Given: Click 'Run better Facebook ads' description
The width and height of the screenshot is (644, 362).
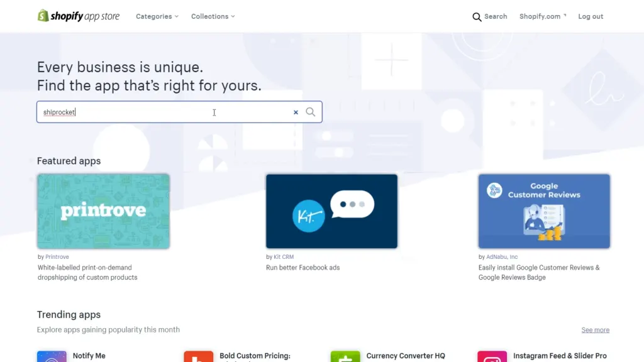Looking at the screenshot, I should pyautogui.click(x=303, y=267).
